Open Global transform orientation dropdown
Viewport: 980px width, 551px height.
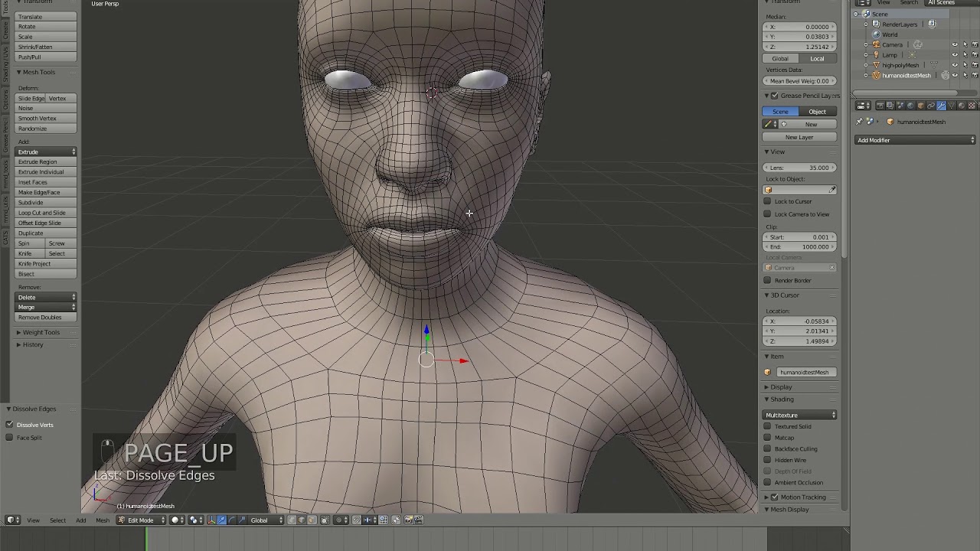coord(266,520)
